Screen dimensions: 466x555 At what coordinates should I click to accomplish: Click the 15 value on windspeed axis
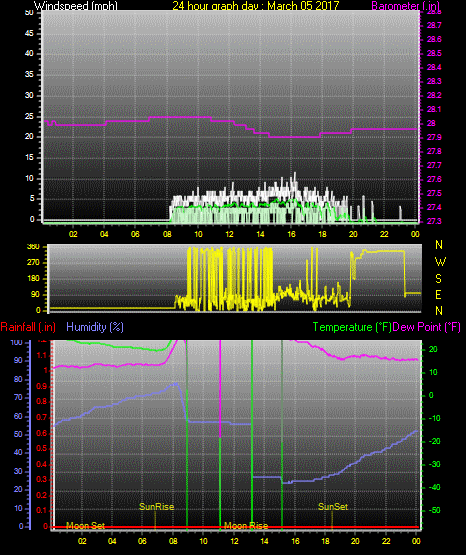click(29, 158)
